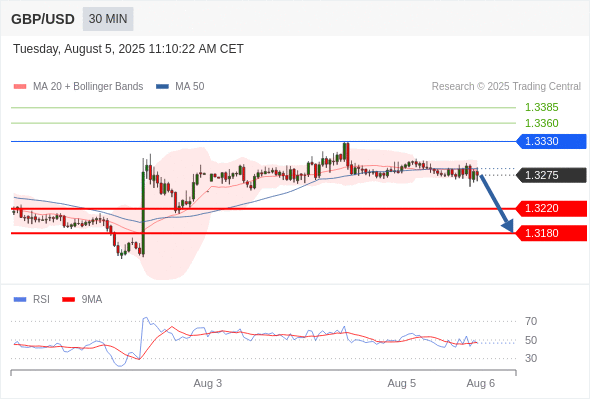Screen dimensions: 590x400
Task: Click the GBP/USD pair title
Action: 43,19
